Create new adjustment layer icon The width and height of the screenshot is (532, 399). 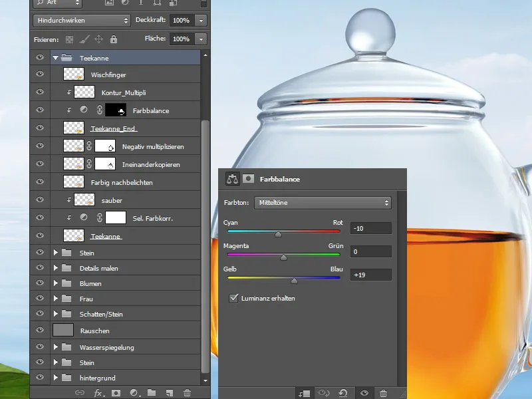coord(135,393)
